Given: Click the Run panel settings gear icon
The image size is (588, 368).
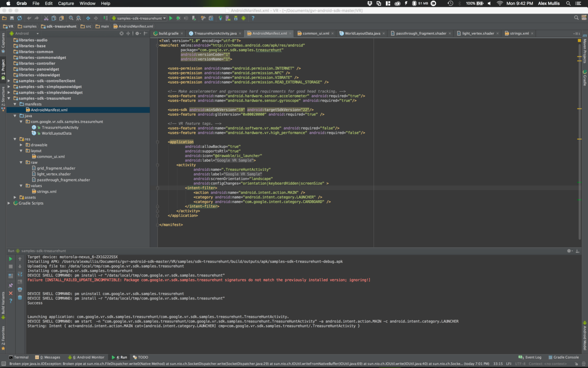Looking at the screenshot, I should coord(569,251).
